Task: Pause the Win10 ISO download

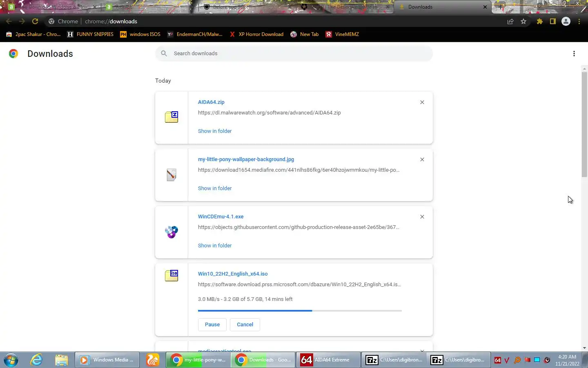Action: (212, 325)
